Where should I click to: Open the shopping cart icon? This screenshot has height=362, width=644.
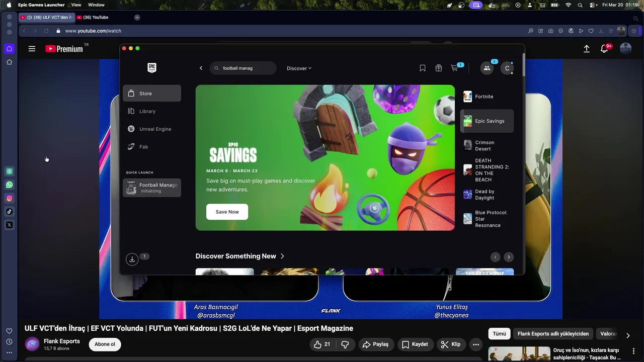pyautogui.click(x=455, y=68)
